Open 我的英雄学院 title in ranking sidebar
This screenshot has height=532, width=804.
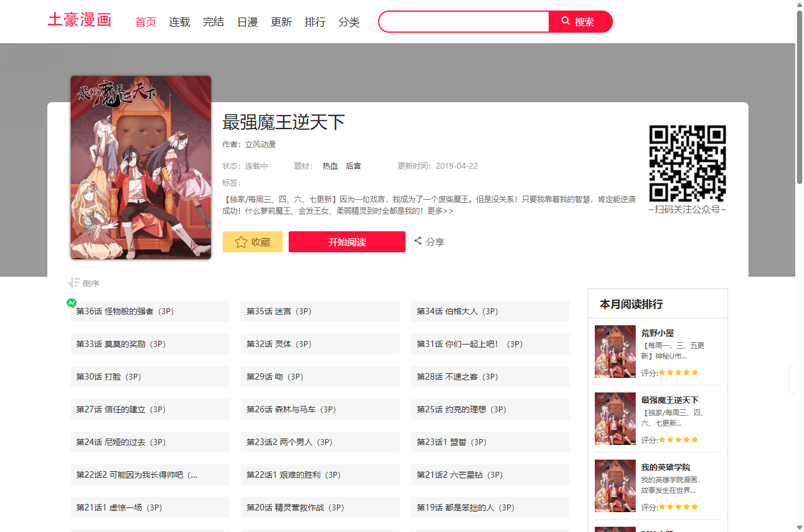(666, 467)
